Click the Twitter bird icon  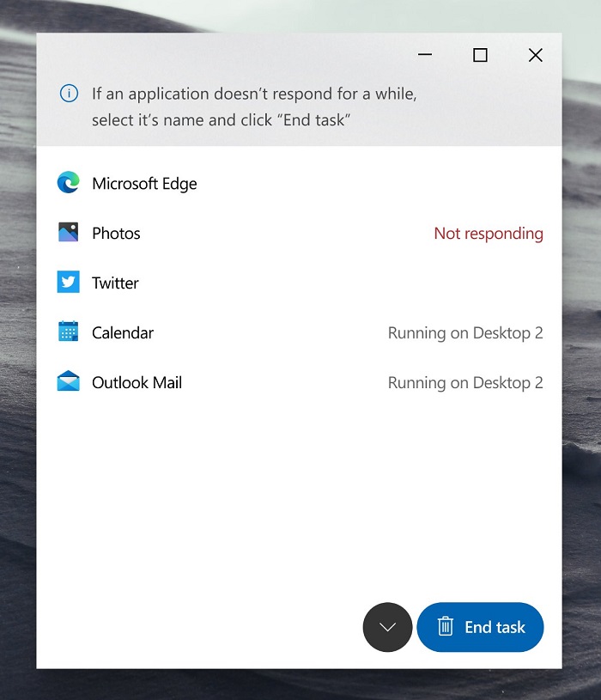(68, 283)
